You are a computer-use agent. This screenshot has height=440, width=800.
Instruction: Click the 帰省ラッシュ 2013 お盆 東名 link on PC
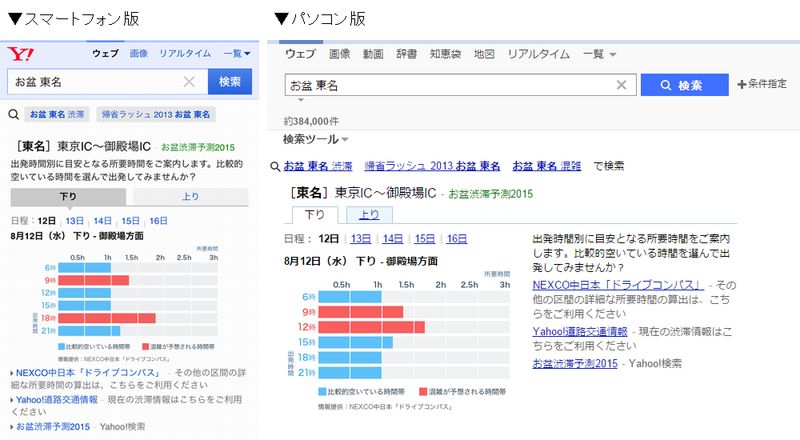coord(432,166)
